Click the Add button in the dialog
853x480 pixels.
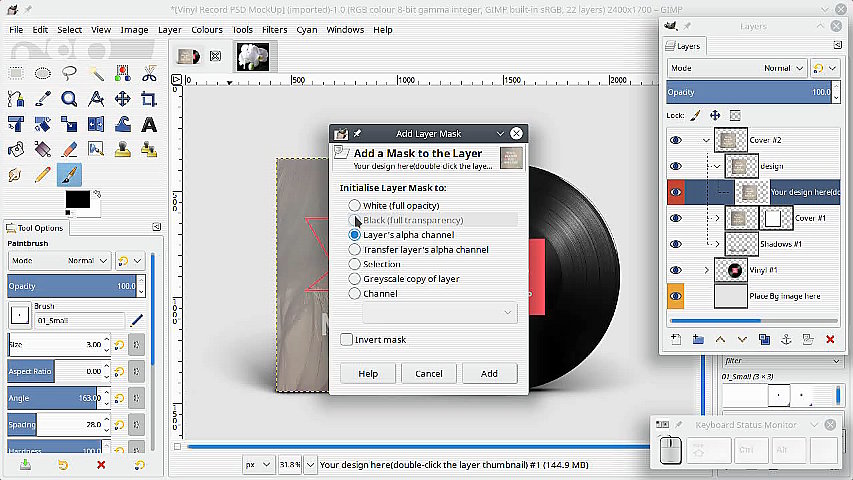(489, 373)
